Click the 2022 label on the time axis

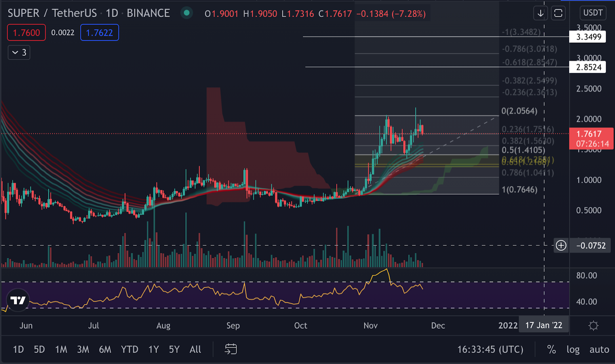[508, 326]
